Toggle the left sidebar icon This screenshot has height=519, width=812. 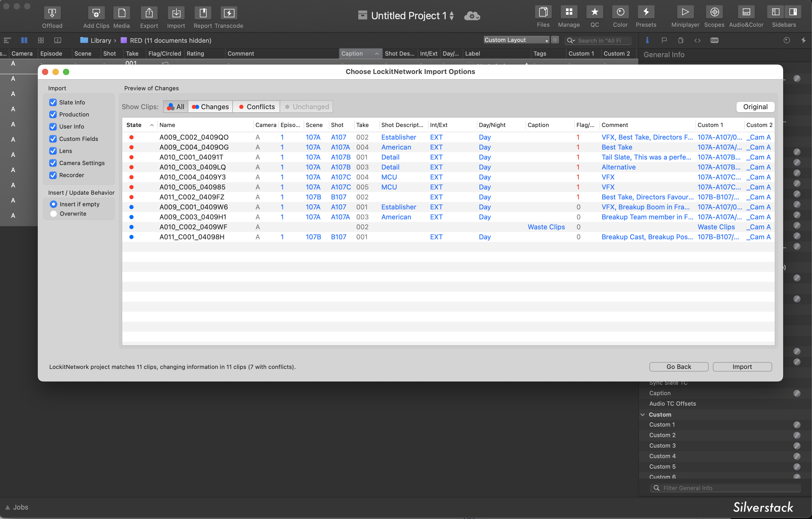(x=776, y=12)
